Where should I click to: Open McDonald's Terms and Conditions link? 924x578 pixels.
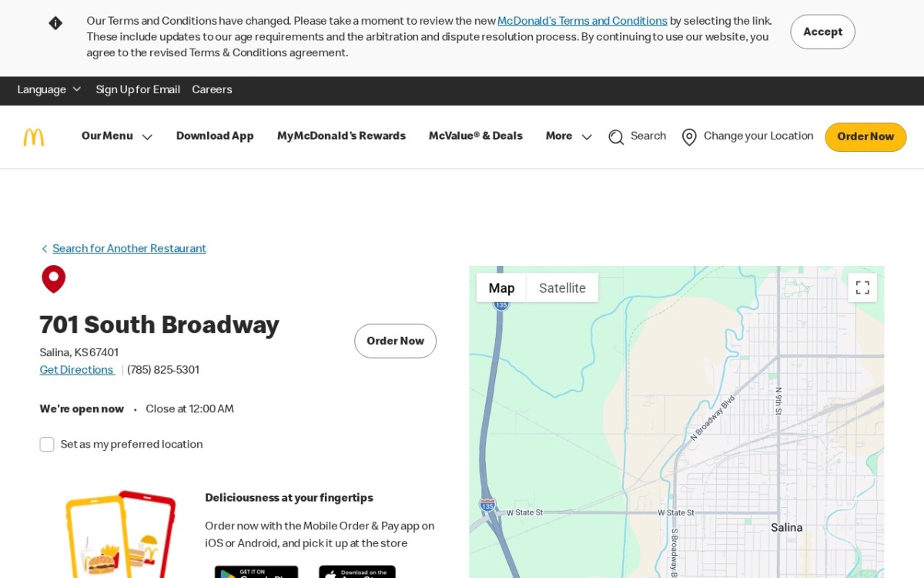click(x=582, y=22)
